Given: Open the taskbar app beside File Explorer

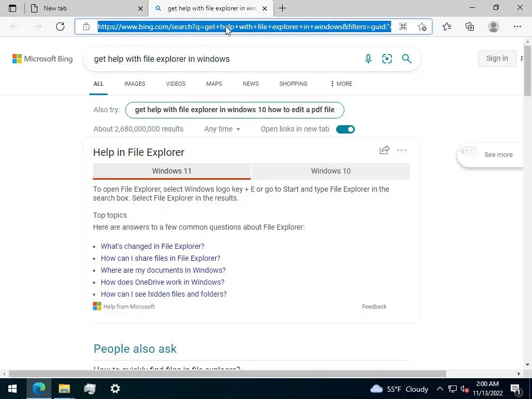Looking at the screenshot, I should pos(89,389).
